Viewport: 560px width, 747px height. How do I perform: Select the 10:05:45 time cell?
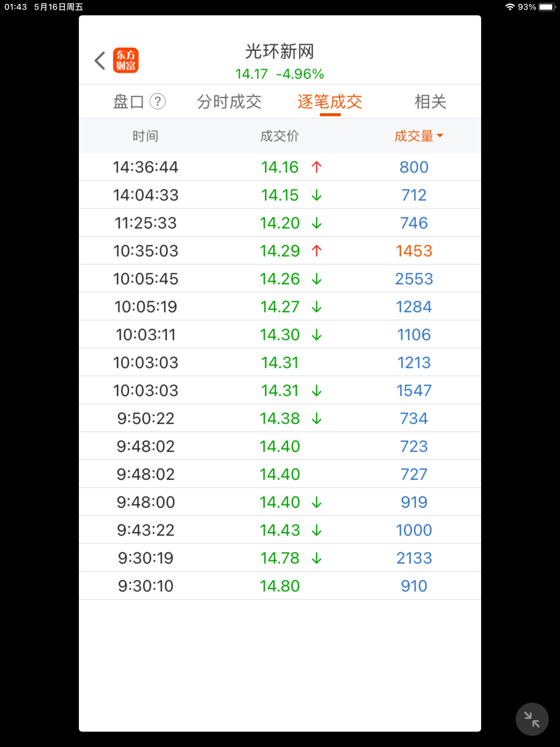tap(146, 279)
